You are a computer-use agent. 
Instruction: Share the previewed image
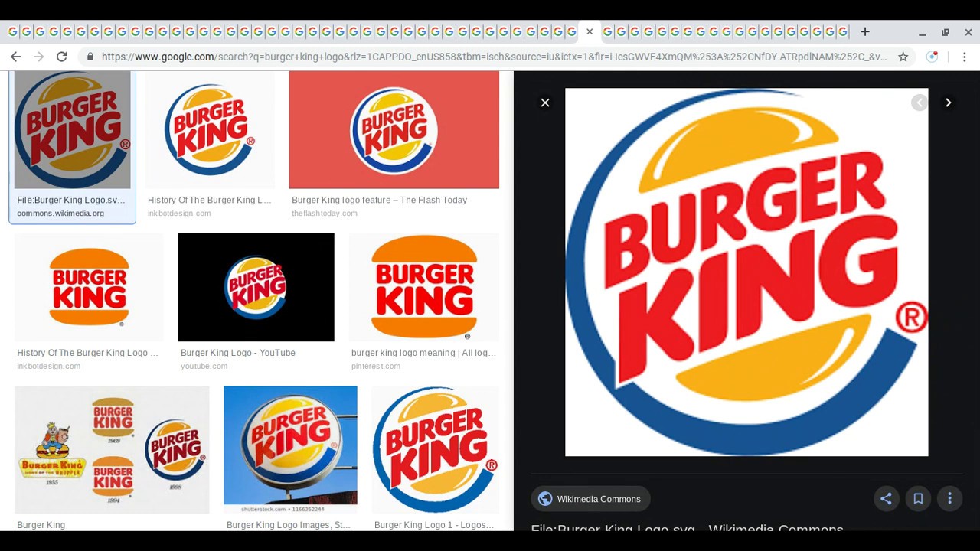pos(886,499)
